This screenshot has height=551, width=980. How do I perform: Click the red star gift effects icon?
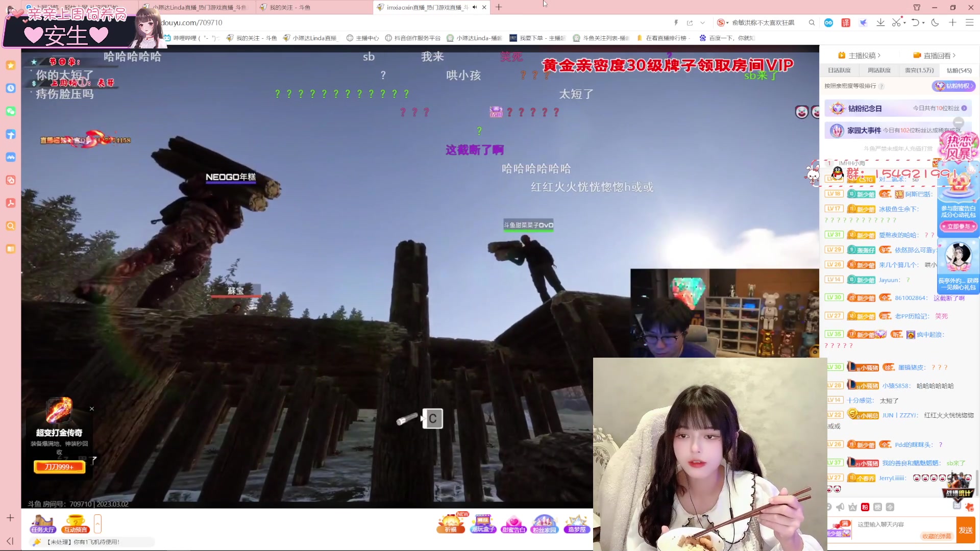pos(969,507)
